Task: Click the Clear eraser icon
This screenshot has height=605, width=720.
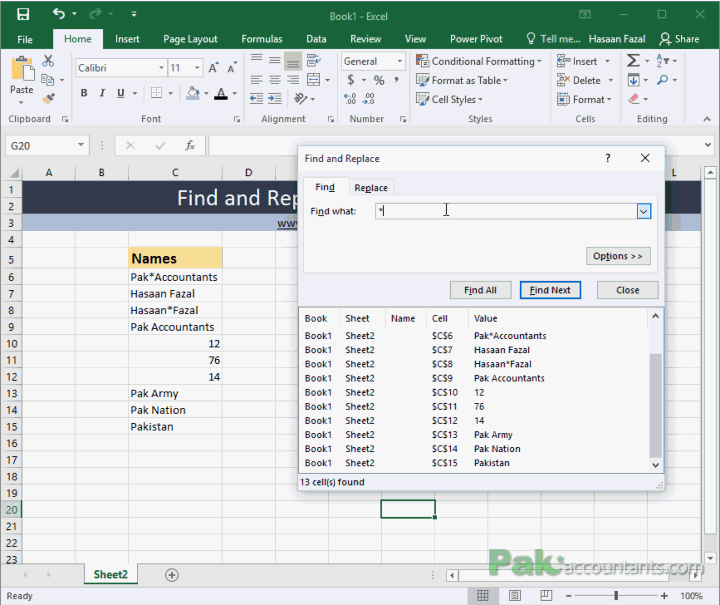Action: pos(634,98)
